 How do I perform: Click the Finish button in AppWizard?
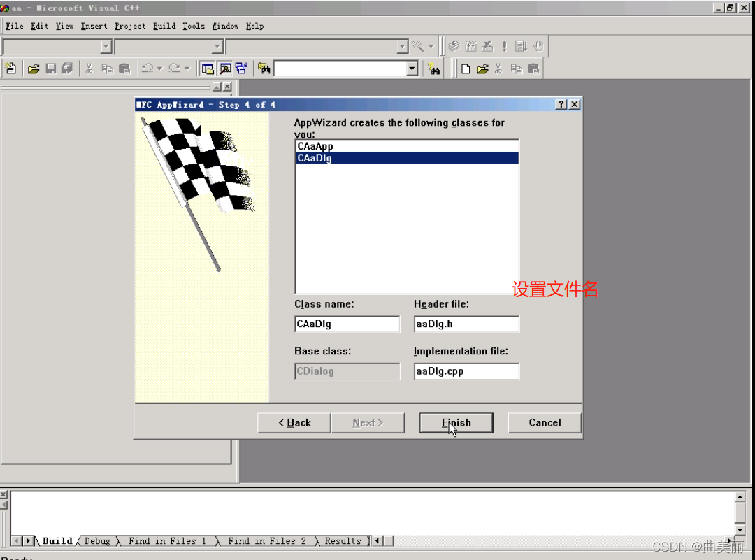[456, 423]
